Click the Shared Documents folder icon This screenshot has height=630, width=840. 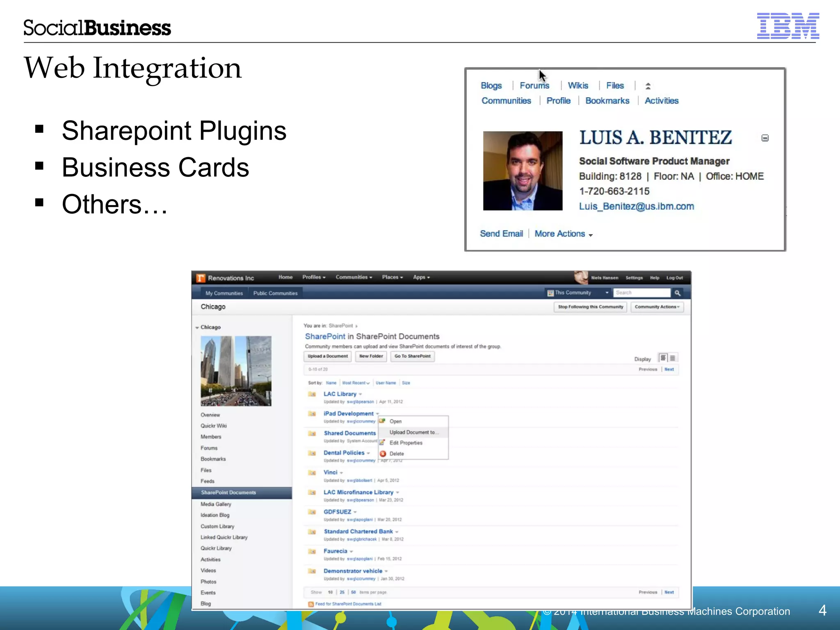click(312, 434)
